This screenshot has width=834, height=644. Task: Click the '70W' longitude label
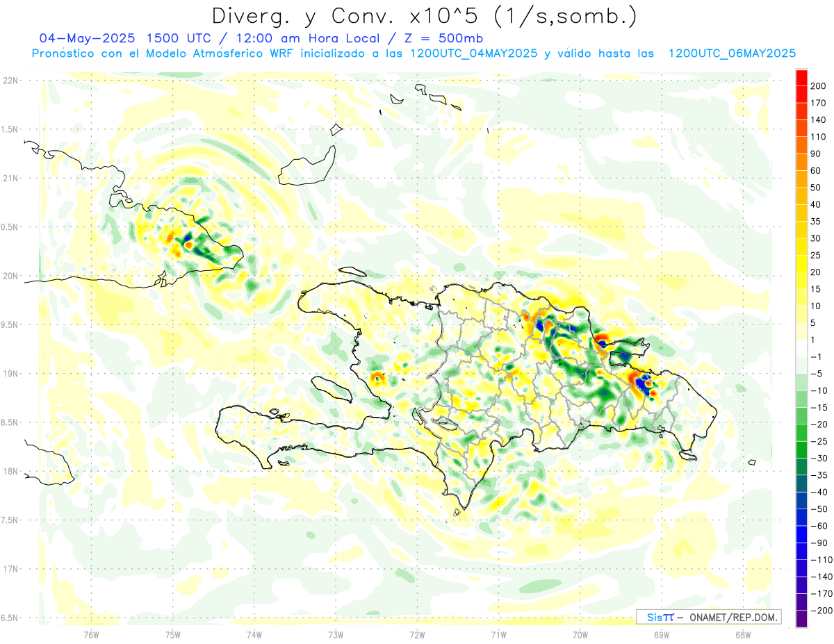(x=580, y=634)
